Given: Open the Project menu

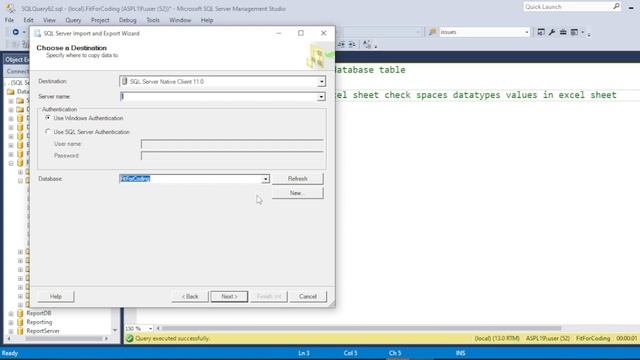Looking at the screenshot, I should tap(100, 20).
